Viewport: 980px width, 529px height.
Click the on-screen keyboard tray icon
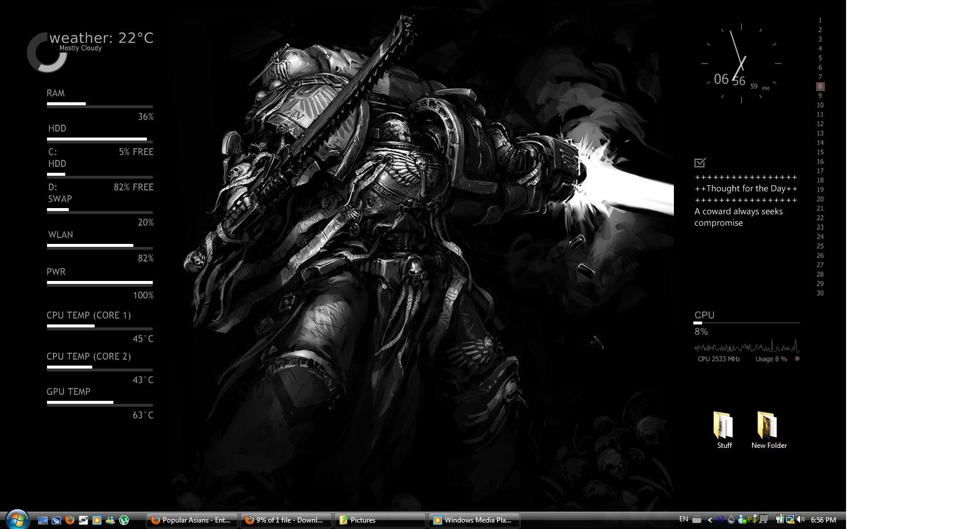[697, 520]
